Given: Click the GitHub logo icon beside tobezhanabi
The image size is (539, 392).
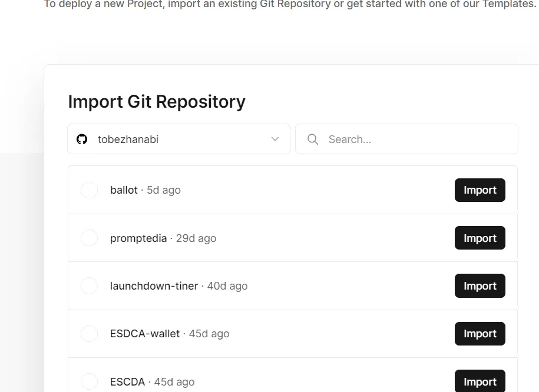Looking at the screenshot, I should [82, 139].
